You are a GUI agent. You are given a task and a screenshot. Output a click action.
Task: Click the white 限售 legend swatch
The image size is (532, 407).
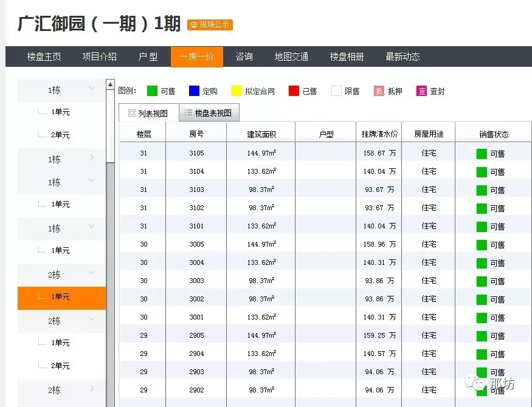point(336,91)
